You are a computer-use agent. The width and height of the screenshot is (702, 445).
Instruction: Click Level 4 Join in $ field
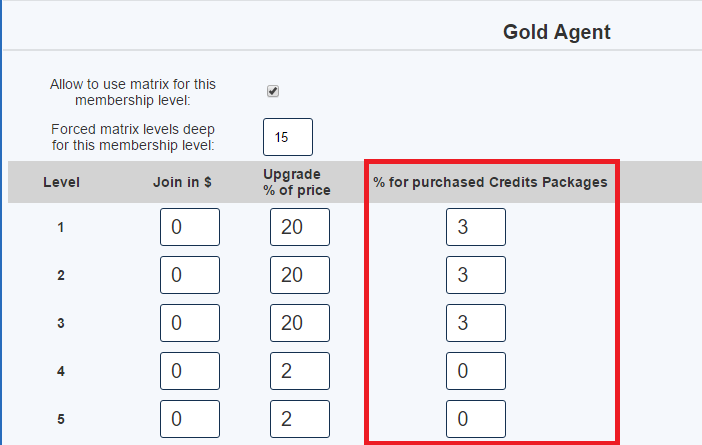point(190,371)
